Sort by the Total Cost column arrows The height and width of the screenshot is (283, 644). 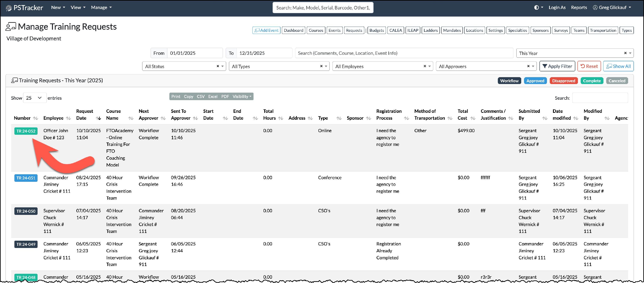point(473,118)
